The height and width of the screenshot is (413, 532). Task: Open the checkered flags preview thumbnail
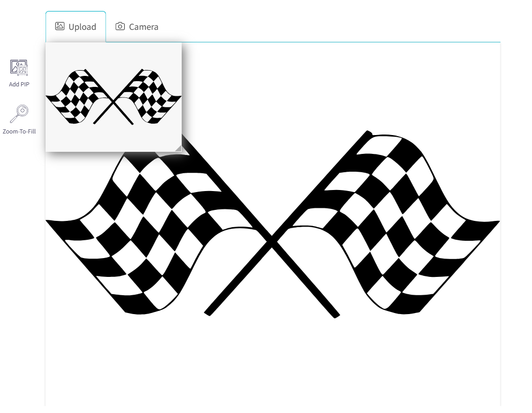click(x=114, y=97)
